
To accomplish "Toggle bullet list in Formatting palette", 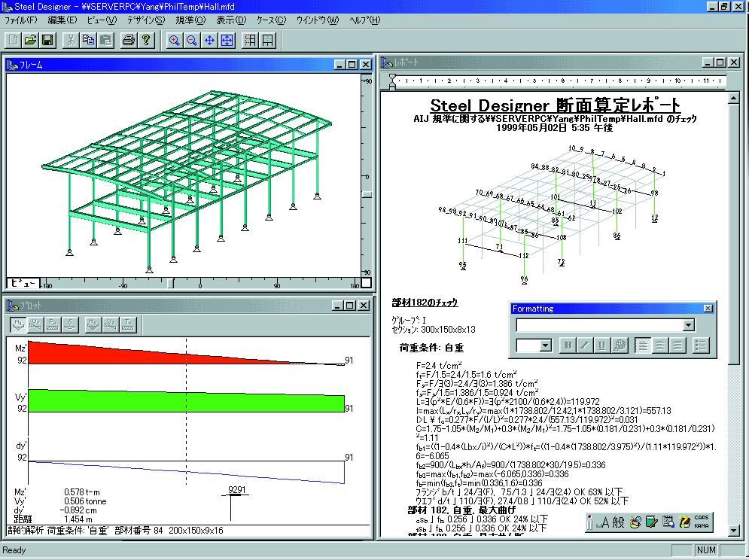I will [701, 345].
